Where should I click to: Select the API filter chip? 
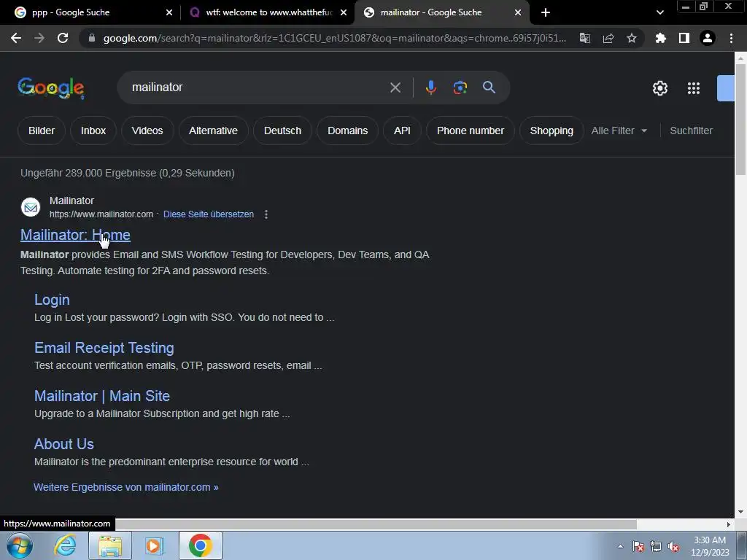pos(402,131)
